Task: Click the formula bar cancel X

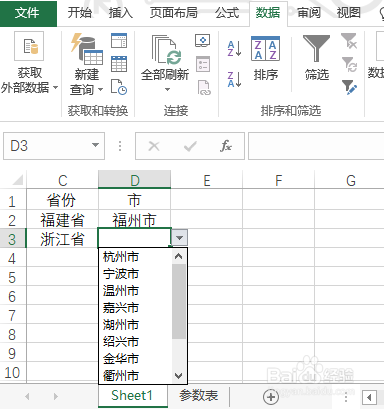Action: click(x=154, y=146)
